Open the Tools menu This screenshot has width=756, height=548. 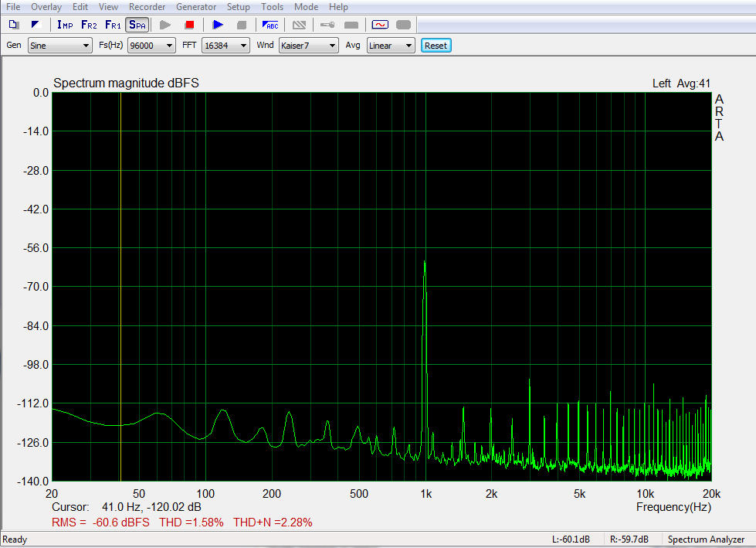(x=272, y=7)
